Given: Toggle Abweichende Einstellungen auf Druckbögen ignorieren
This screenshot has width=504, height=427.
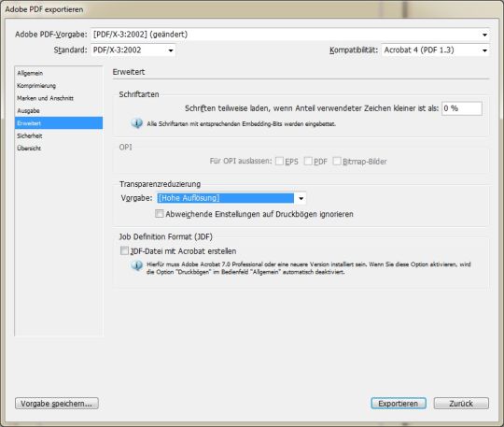Looking at the screenshot, I should 160,214.
